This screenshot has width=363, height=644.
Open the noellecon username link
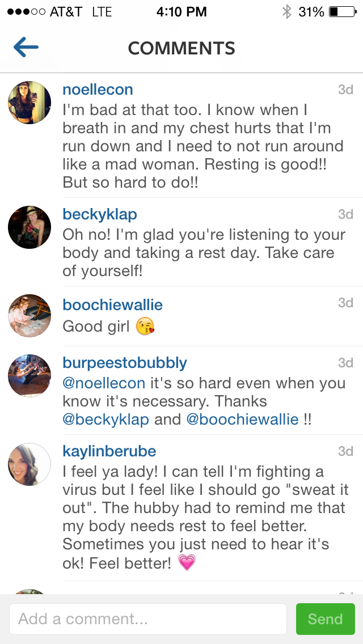click(x=98, y=90)
